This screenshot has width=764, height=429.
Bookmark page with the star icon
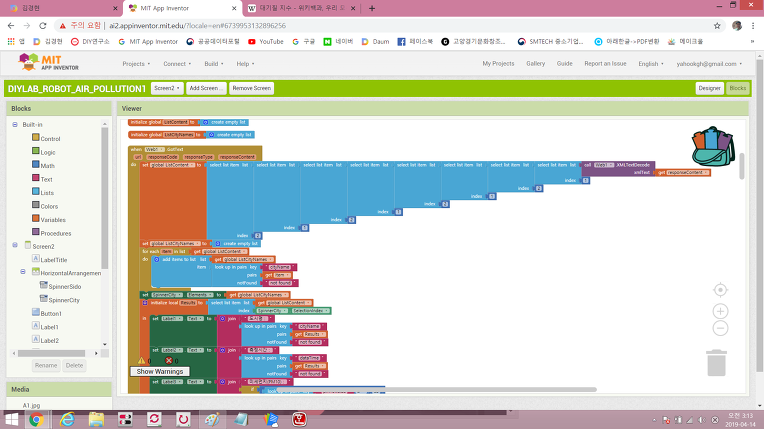717,26
